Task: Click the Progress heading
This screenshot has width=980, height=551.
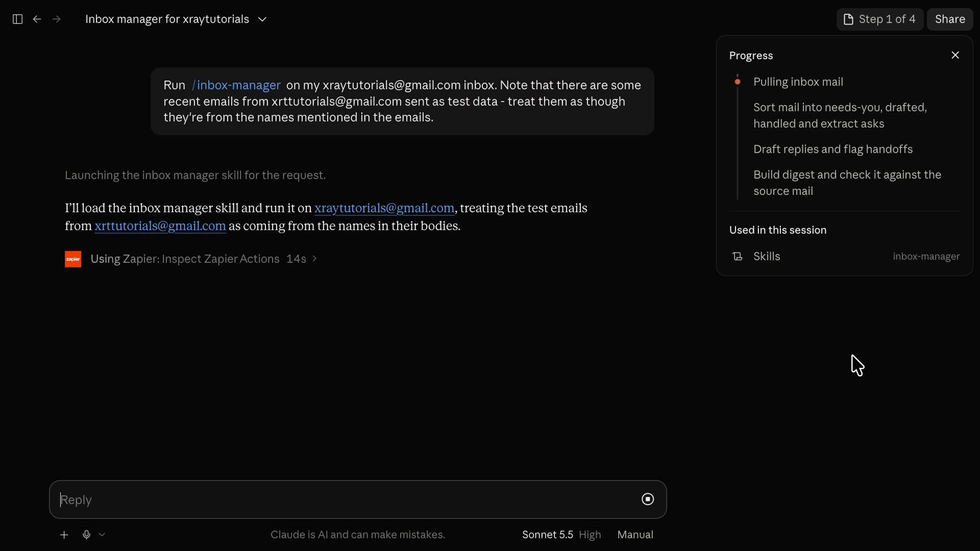Action: pos(751,56)
